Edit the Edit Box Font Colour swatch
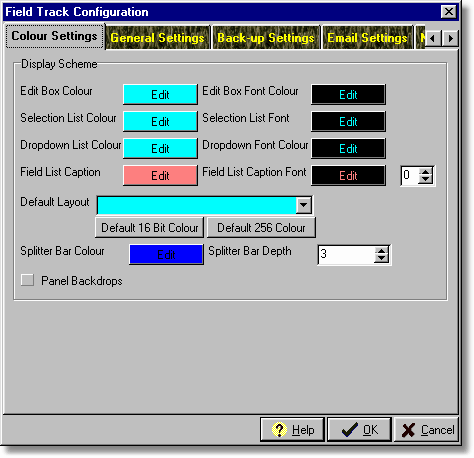Viewport: 474px width, 458px height. (348, 95)
